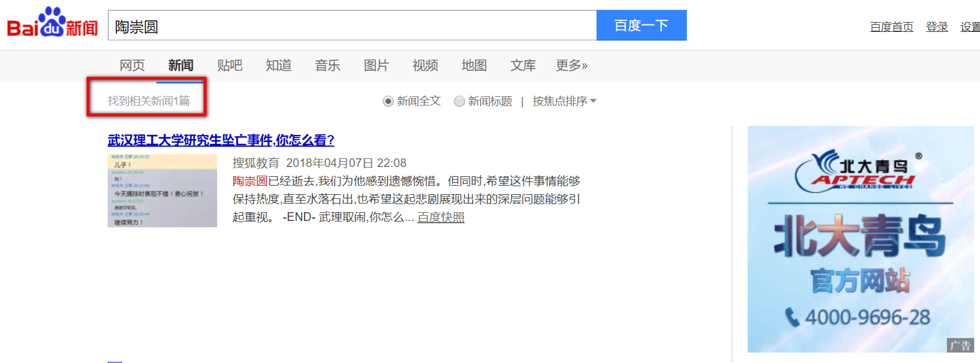Select the 图片 tab
Screen dimensions: 980x363
(376, 66)
